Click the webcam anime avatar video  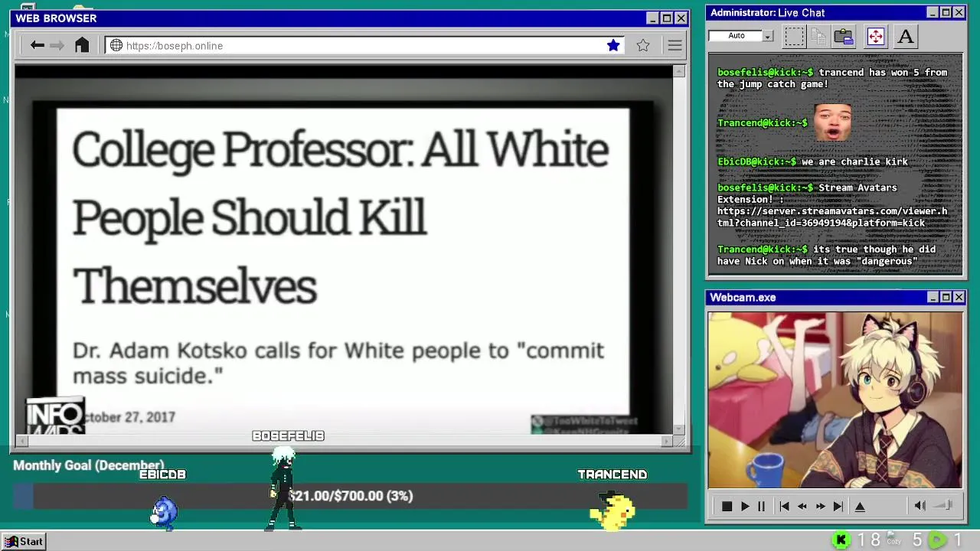[x=835, y=399]
